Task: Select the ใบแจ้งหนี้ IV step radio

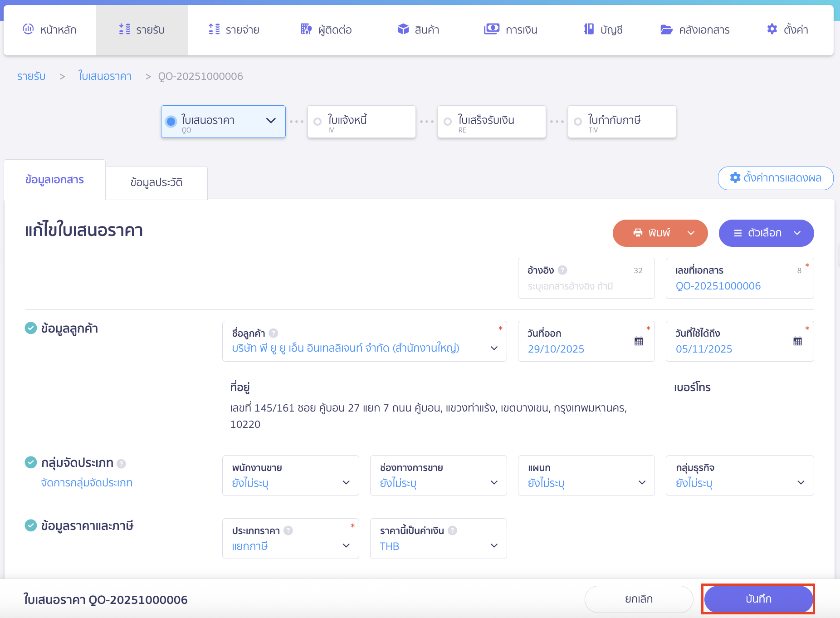Action: click(x=317, y=122)
